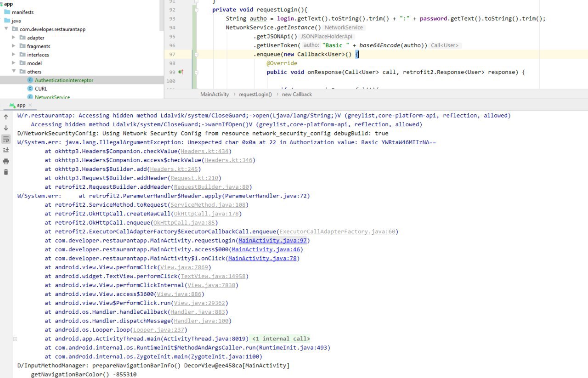Image resolution: width=588 pixels, height=378 pixels.
Task: Toggle soft-wrap in the console
Action: [x=6, y=139]
